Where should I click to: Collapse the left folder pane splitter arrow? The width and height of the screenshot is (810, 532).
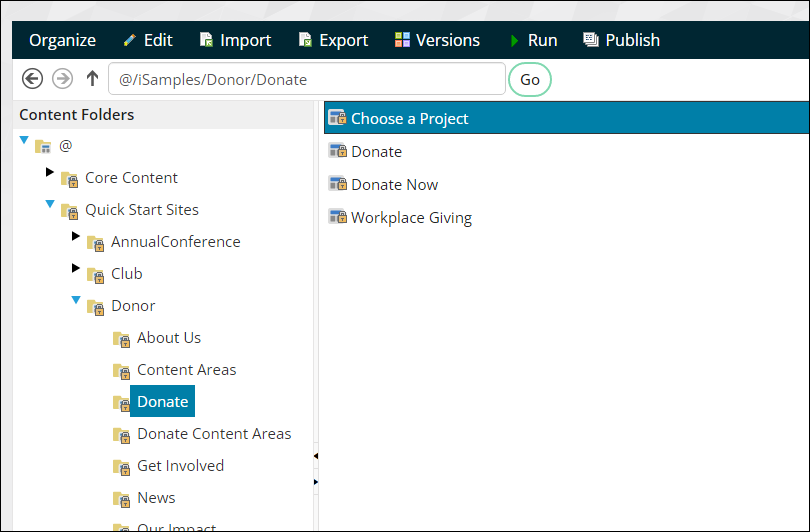click(316, 456)
